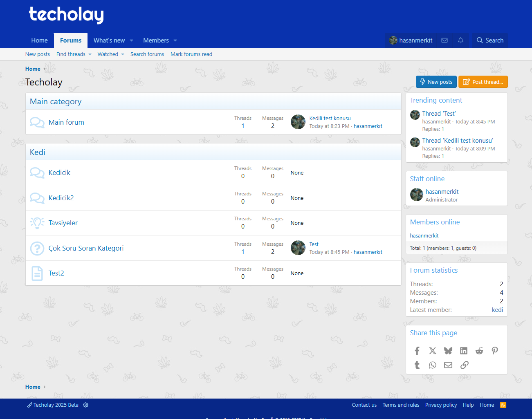Open Contact us footer link

pyautogui.click(x=364, y=405)
